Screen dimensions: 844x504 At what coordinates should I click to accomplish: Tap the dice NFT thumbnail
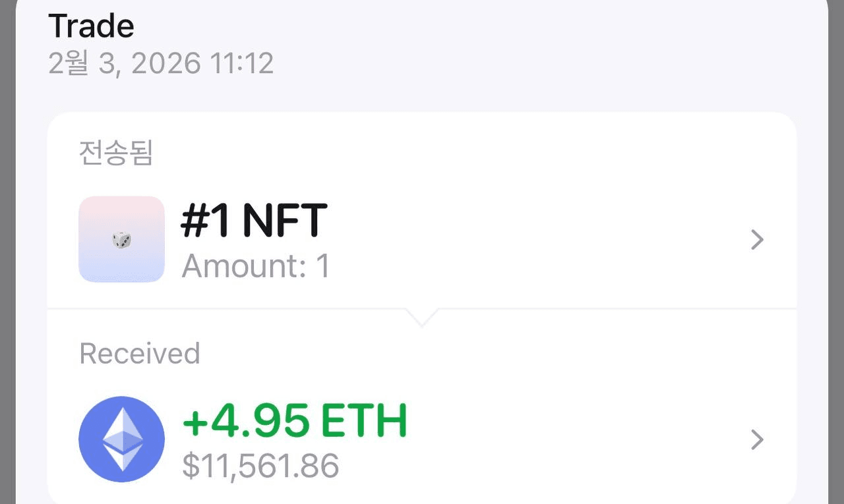[121, 239]
